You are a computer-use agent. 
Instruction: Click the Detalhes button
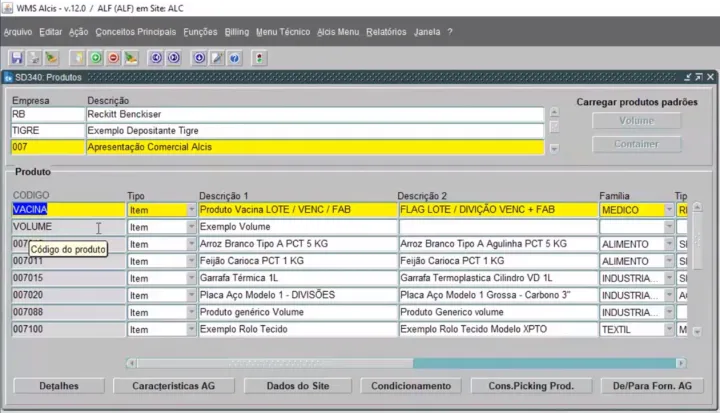58,385
